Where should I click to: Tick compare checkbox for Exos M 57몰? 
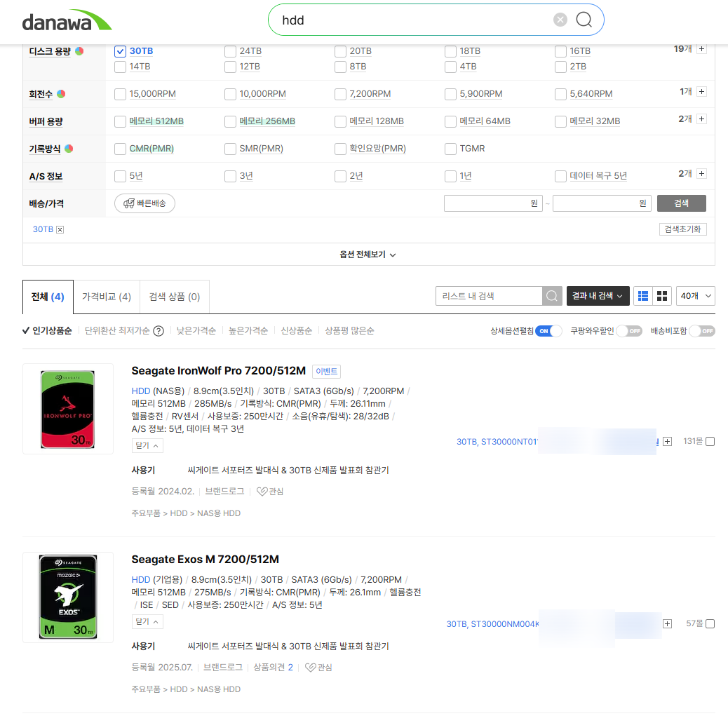(710, 623)
